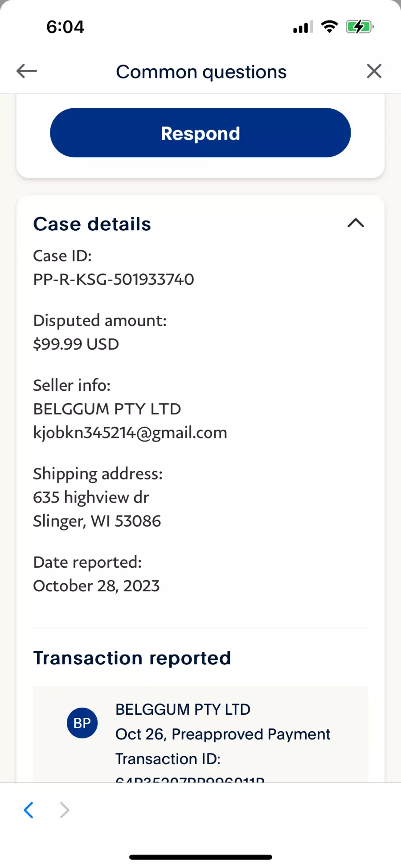Tap the Wi-Fi status icon
401x868 pixels.
pos(329,27)
